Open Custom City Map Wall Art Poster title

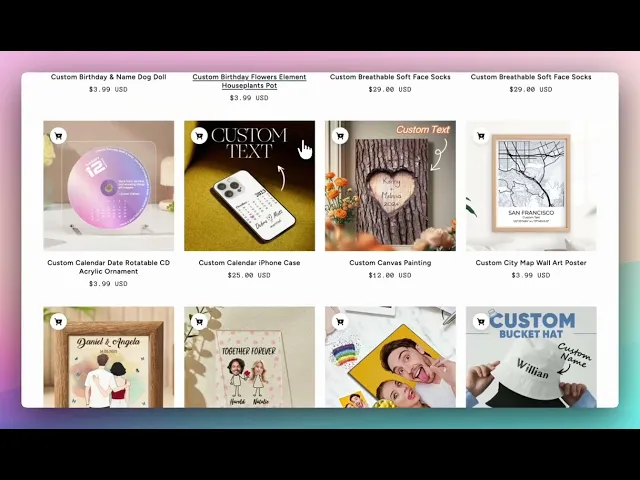(x=531, y=263)
